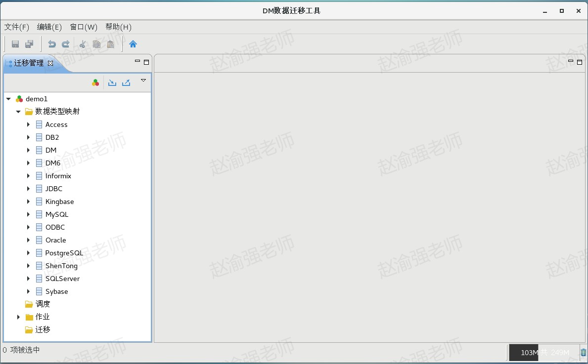Select the 作业 folder label

pyautogui.click(x=43, y=317)
